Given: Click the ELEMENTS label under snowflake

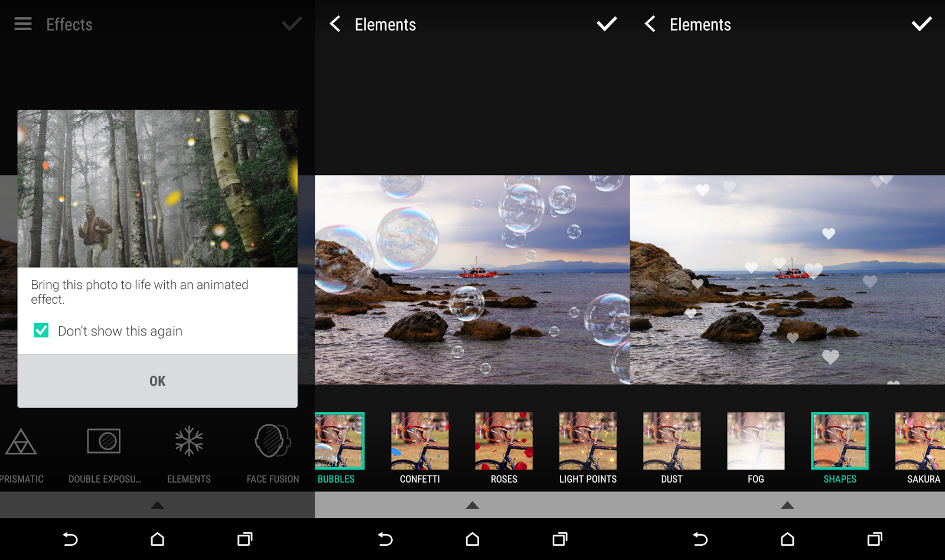Looking at the screenshot, I should pyautogui.click(x=189, y=479).
